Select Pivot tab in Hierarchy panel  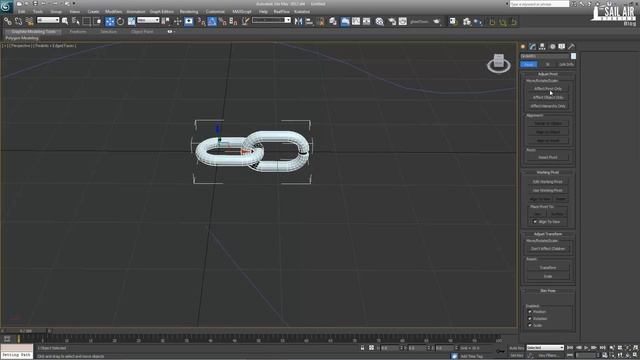(529, 64)
